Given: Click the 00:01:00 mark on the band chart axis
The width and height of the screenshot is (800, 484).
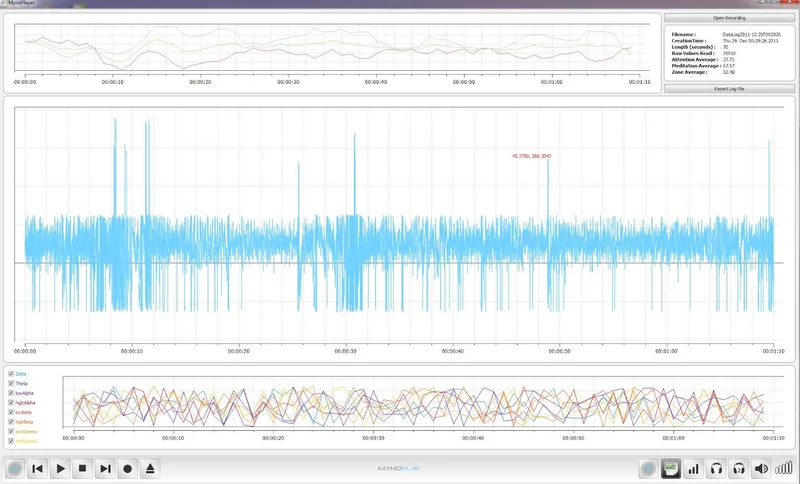Looking at the screenshot, I should pyautogui.click(x=673, y=438).
